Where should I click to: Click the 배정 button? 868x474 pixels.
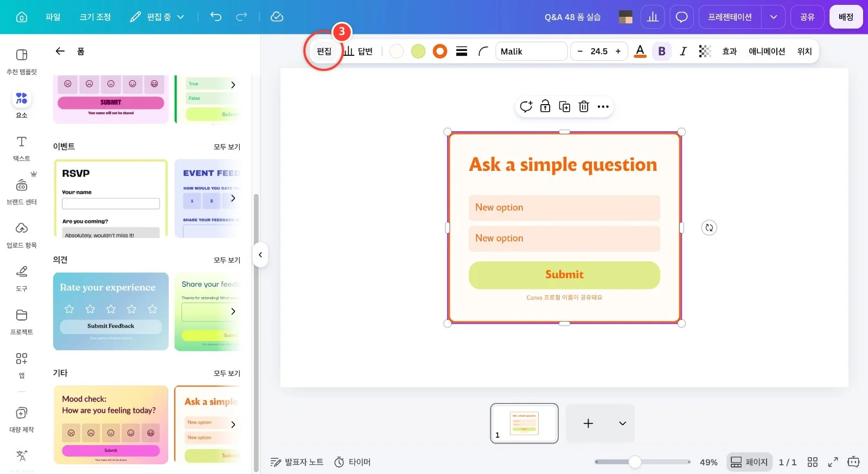[846, 17]
